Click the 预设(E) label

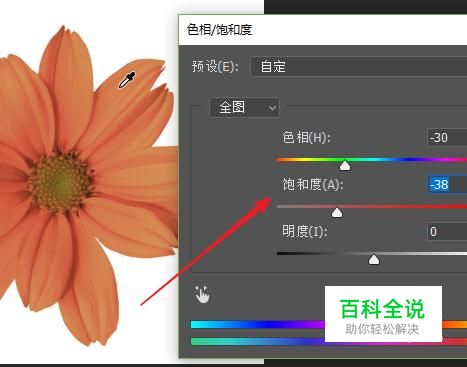(215, 67)
